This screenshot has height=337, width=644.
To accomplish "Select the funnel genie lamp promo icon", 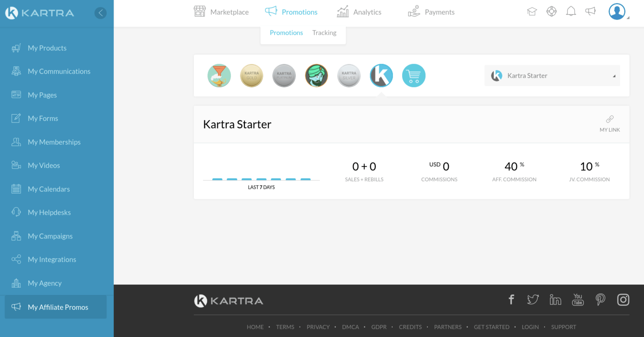I will click(219, 76).
